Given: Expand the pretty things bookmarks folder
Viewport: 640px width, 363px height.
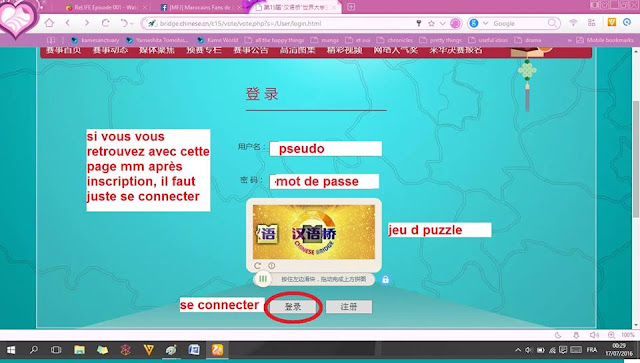Looking at the screenshot, I should 440,40.
